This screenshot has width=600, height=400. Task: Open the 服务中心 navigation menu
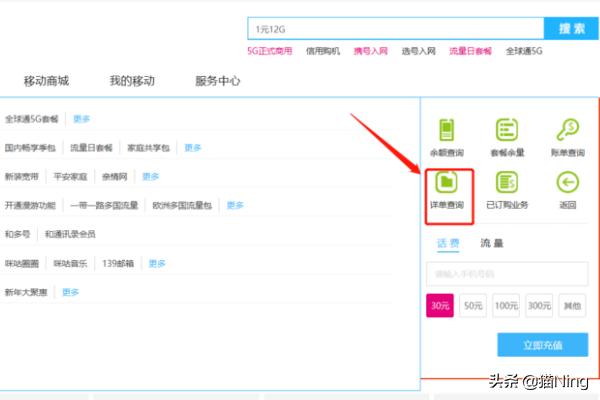pos(217,81)
